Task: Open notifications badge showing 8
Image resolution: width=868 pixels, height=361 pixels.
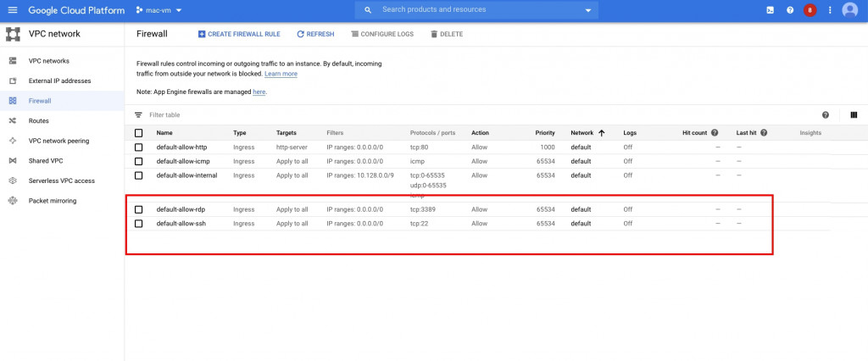Action: pyautogui.click(x=810, y=10)
